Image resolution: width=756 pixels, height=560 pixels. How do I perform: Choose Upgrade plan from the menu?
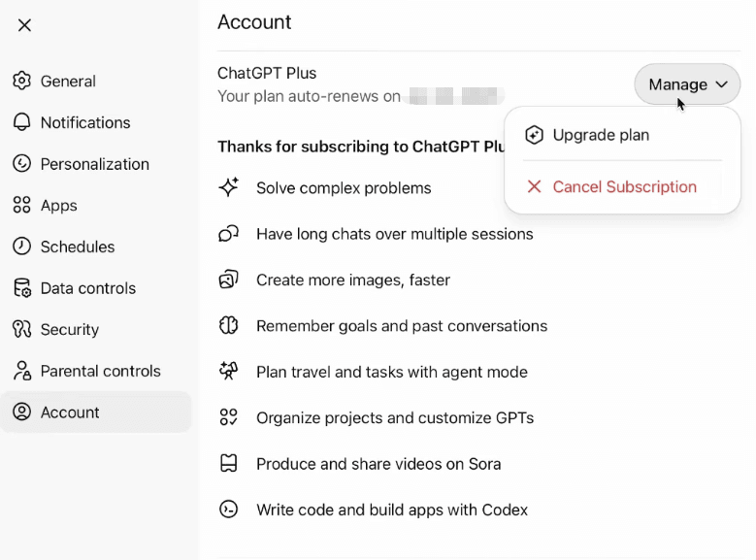(x=601, y=135)
